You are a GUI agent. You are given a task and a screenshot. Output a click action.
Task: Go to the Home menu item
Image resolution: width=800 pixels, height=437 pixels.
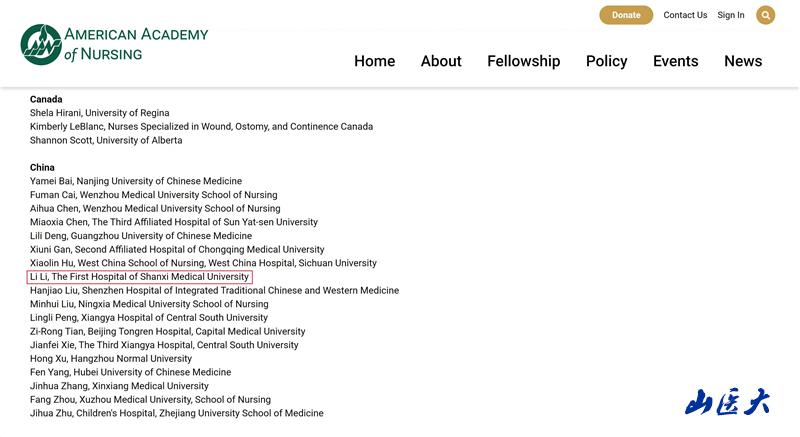coord(374,61)
